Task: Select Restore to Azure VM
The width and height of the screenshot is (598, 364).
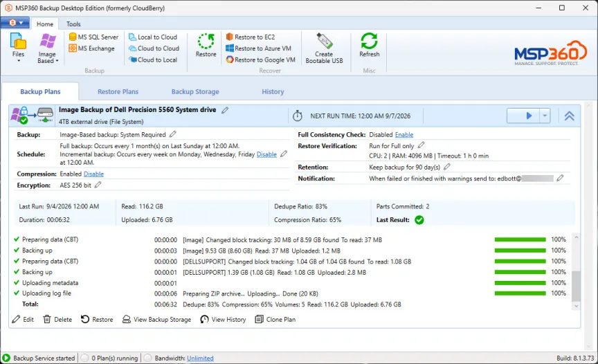Action: pyautogui.click(x=258, y=48)
